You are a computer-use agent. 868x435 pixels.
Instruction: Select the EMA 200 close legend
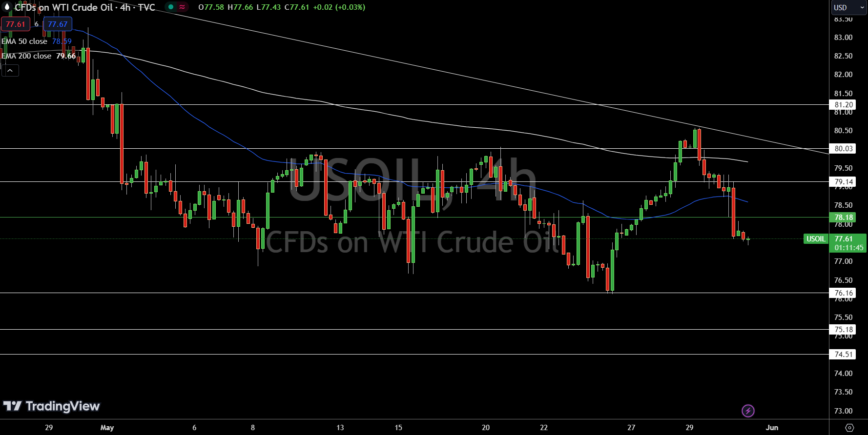26,56
